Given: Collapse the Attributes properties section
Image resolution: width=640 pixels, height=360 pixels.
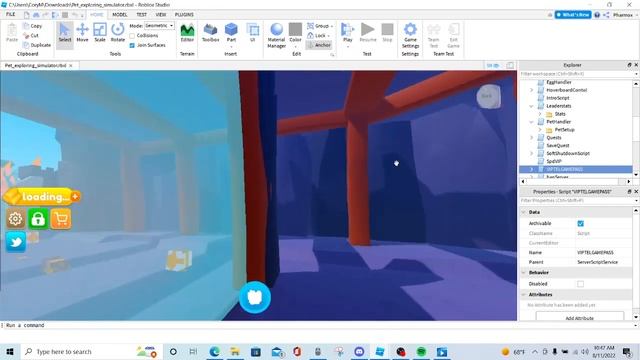Looking at the screenshot, I should point(524,294).
